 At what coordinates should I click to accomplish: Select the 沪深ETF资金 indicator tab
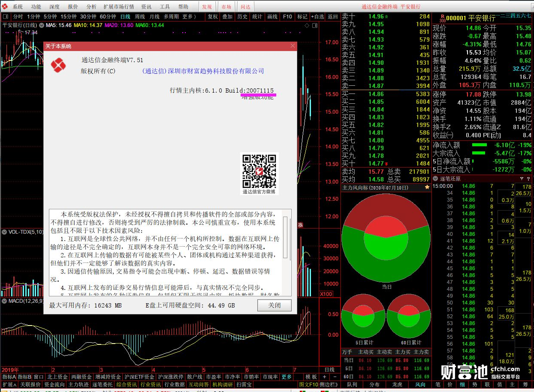[x=139, y=377]
